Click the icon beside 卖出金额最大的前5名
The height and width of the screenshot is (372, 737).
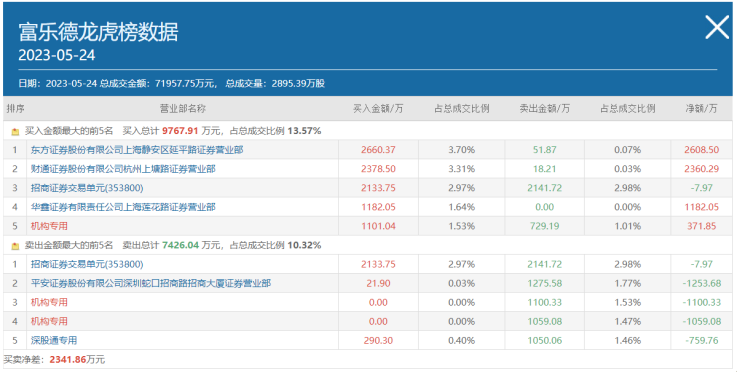click(16, 246)
